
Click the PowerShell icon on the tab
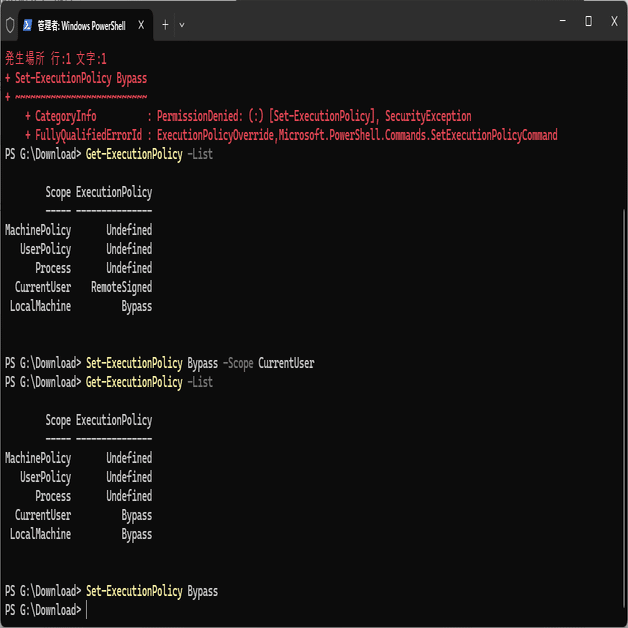click(x=27, y=24)
